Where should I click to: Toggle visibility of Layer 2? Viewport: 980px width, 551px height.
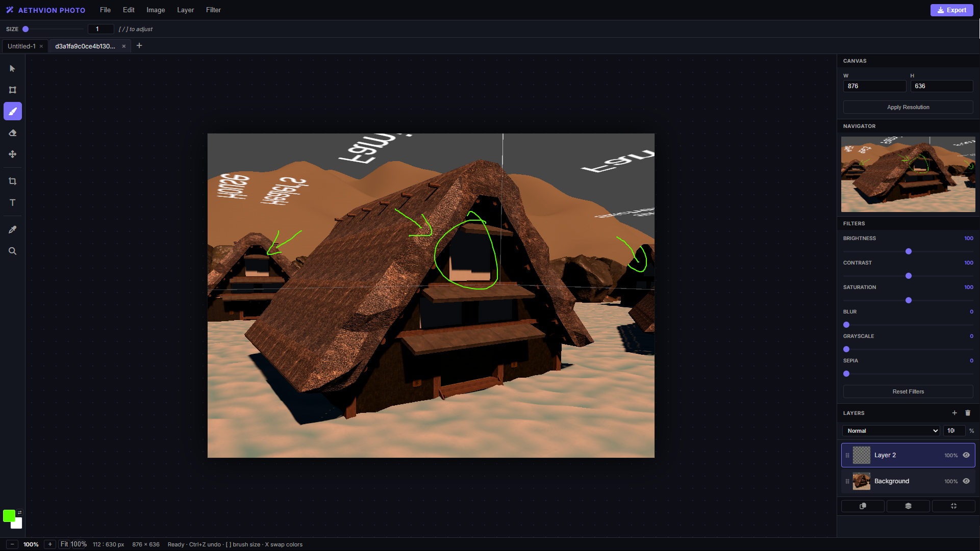pos(967,455)
